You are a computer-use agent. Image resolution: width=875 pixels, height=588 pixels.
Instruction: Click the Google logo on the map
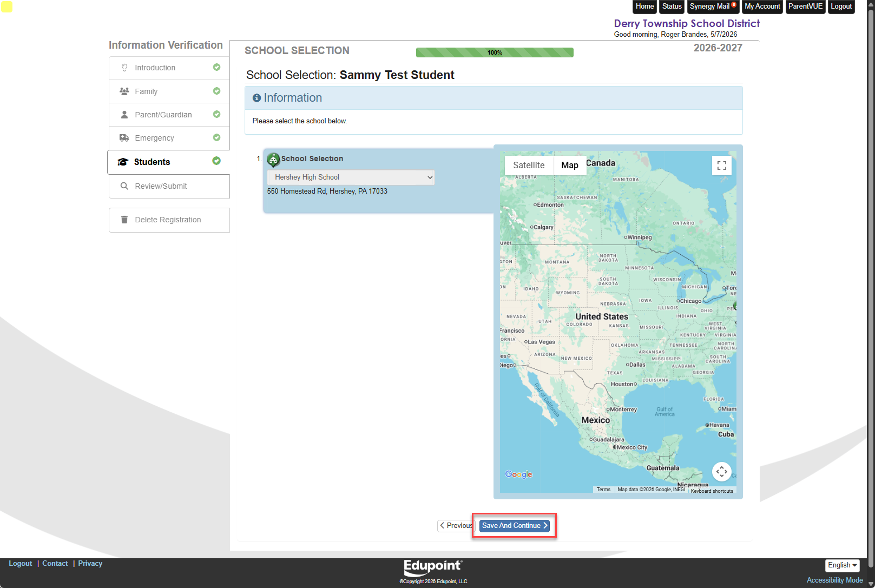(519, 474)
